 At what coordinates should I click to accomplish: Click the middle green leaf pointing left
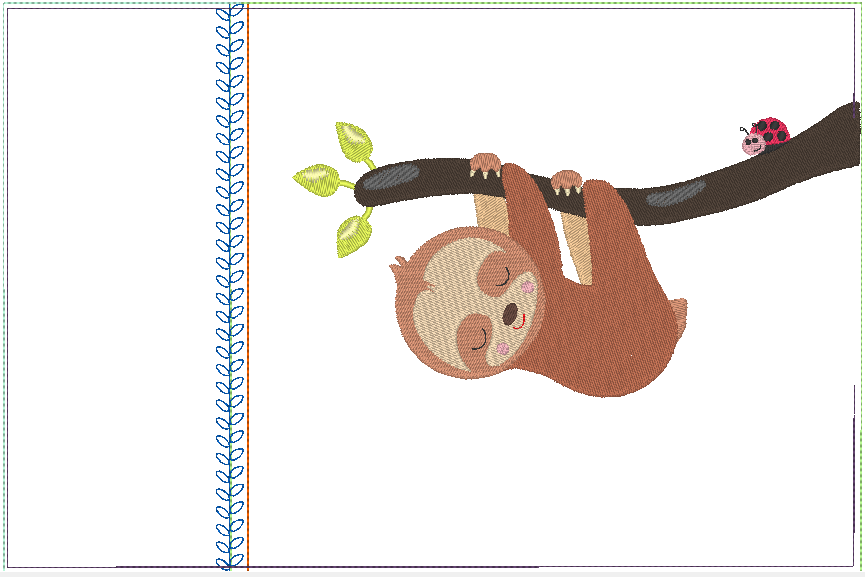coord(316,179)
